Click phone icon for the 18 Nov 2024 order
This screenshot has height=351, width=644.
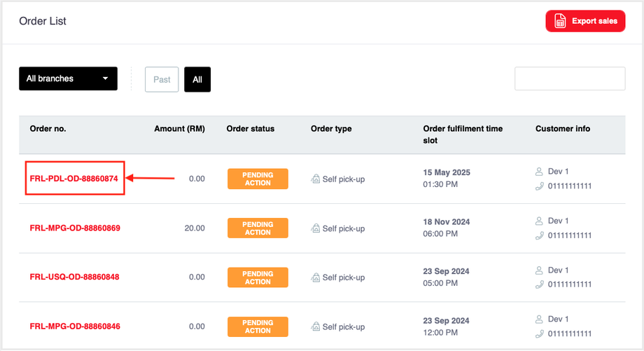(539, 235)
